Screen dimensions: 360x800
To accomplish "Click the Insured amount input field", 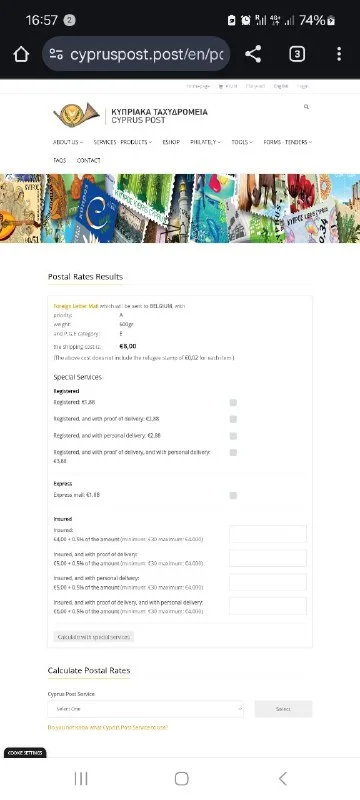I will pos(268,534).
